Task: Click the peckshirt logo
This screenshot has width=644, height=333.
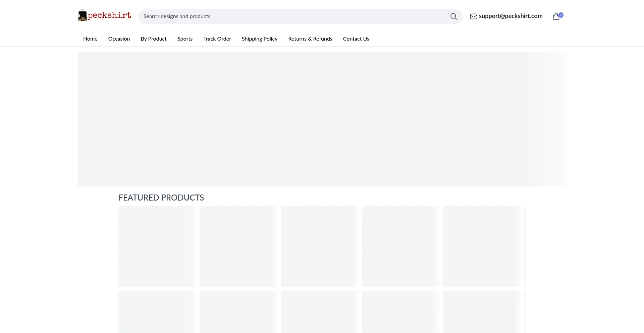Action: [105, 16]
